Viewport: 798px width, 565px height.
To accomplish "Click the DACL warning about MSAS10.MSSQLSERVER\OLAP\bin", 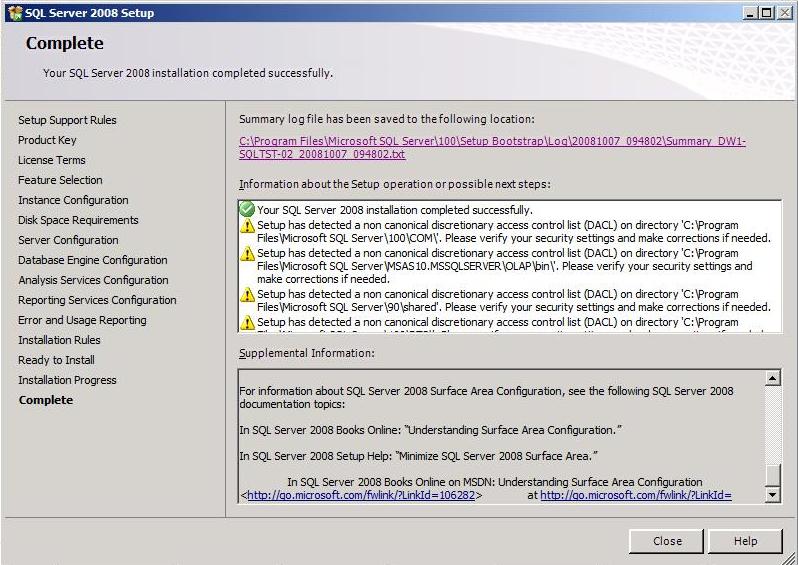I will coord(505,266).
